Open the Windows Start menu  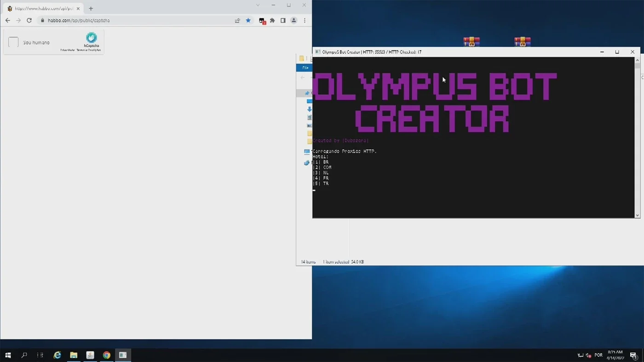coord(8,355)
